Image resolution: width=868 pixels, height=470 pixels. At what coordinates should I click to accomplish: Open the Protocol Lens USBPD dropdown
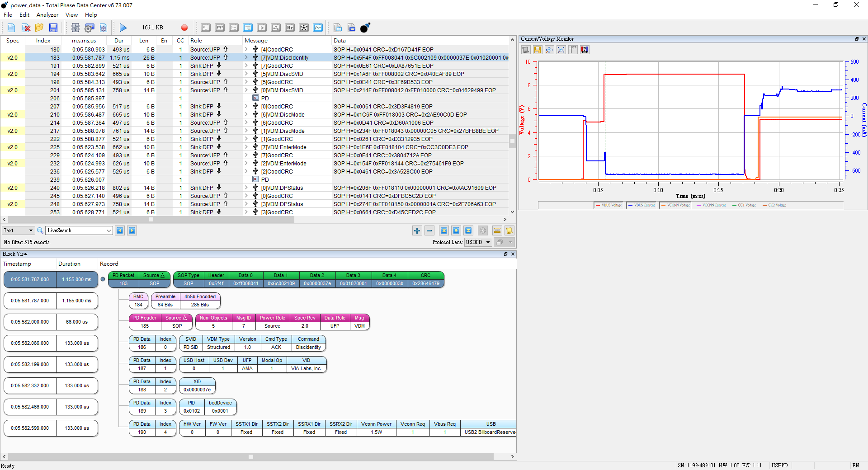pos(478,242)
